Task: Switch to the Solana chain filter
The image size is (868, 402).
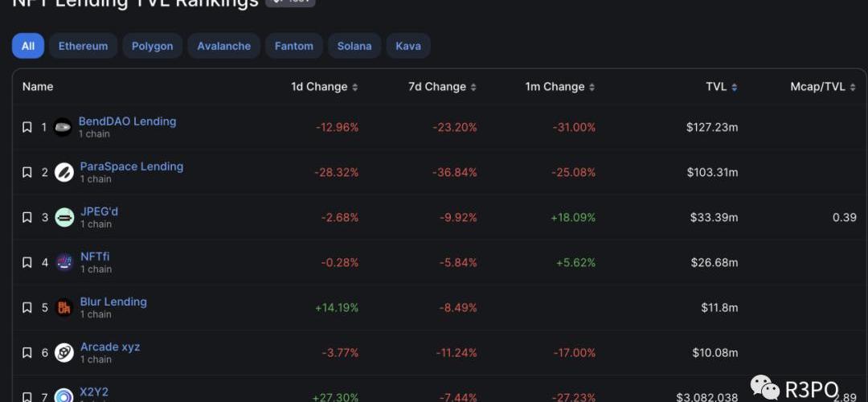Action: pos(354,46)
